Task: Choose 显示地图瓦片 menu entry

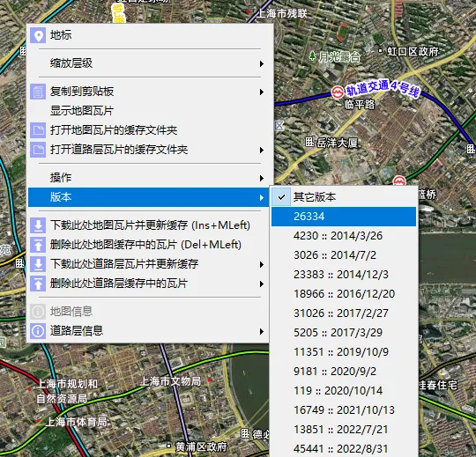Action: [x=148, y=111]
